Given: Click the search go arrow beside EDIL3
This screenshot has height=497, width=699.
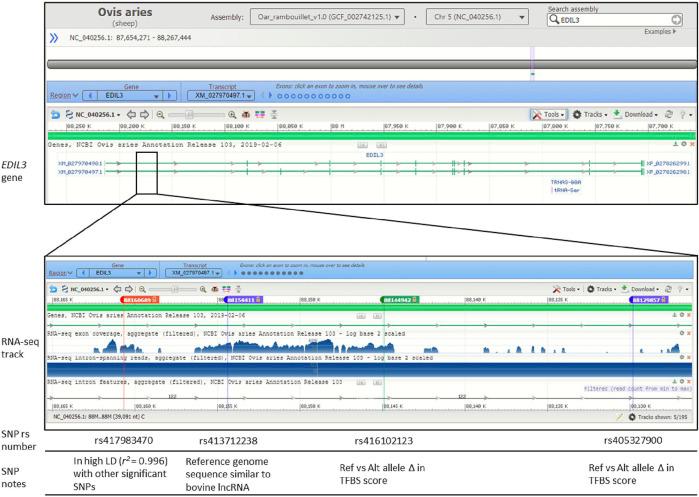Looking at the screenshot, I should tap(676, 19).
